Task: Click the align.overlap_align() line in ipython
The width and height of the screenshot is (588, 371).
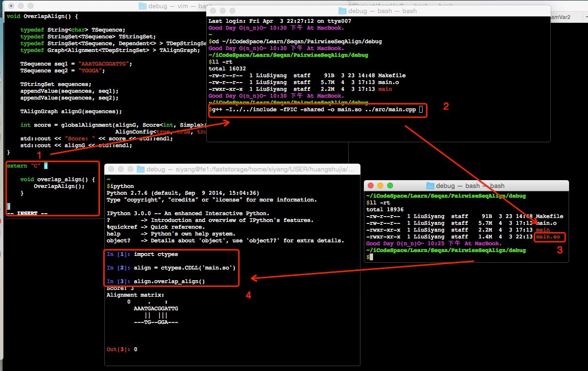Action: tap(169, 282)
